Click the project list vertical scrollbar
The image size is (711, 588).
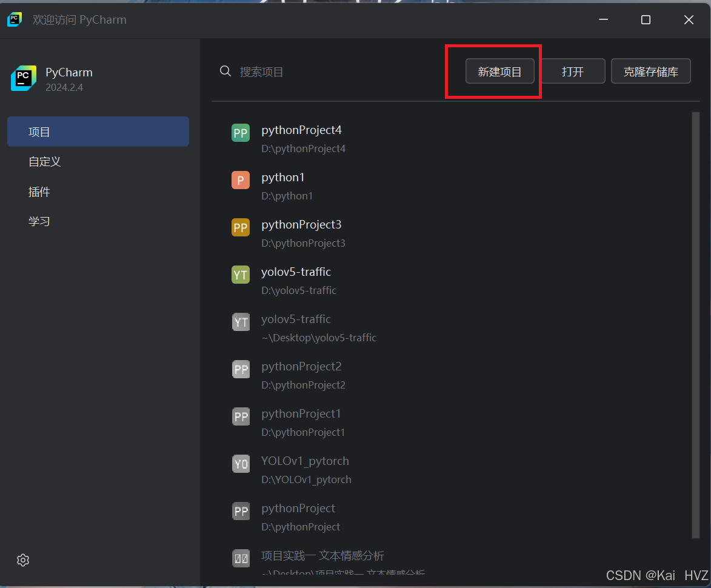[x=696, y=325]
